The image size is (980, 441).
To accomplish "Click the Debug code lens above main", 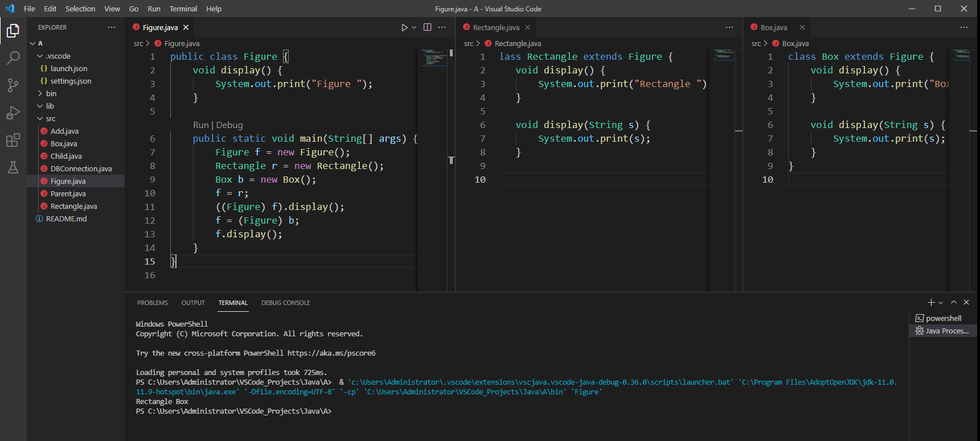I will tap(229, 125).
